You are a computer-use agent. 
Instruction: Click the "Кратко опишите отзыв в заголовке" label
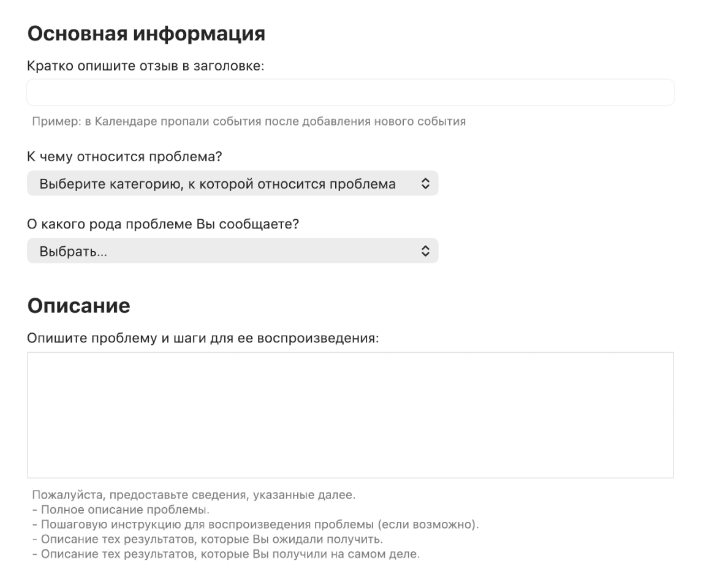coord(145,66)
